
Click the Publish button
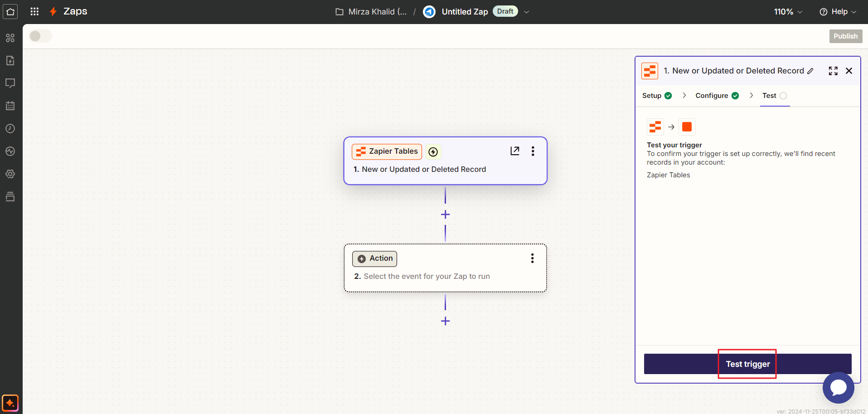pyautogui.click(x=845, y=36)
